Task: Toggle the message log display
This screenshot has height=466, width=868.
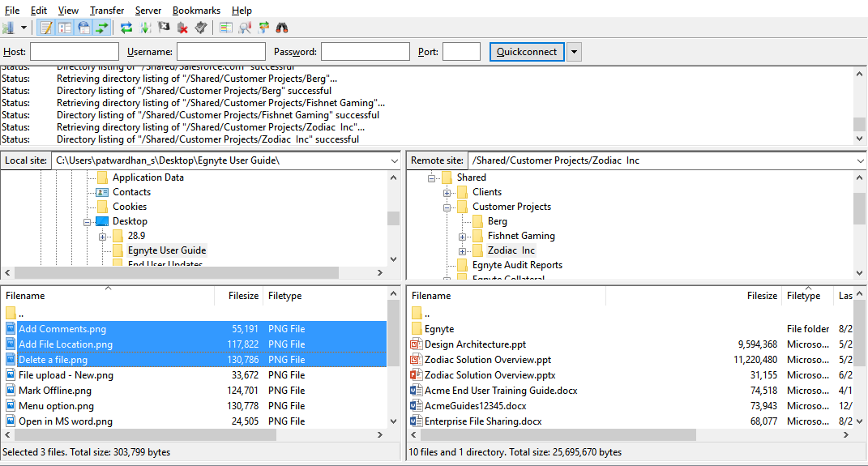Action: point(46,28)
